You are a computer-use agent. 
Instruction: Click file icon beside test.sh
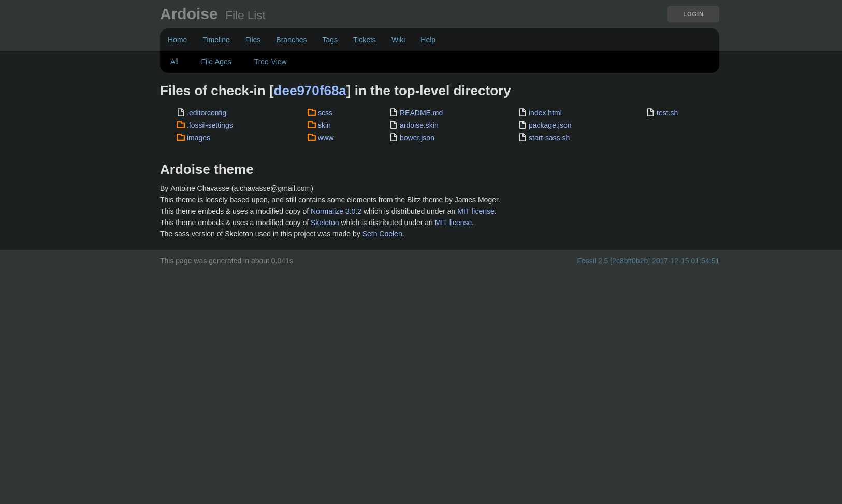650,112
